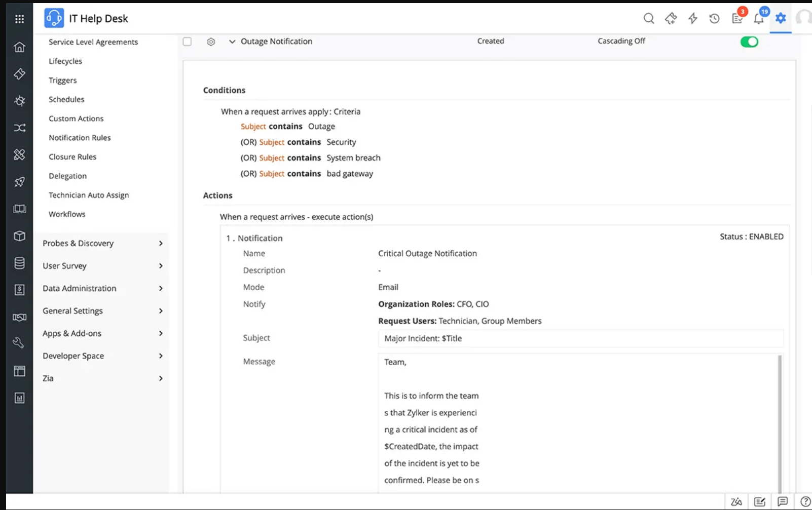Open the chat bubble icon in bottom bar
812x510 pixels.
(x=783, y=501)
